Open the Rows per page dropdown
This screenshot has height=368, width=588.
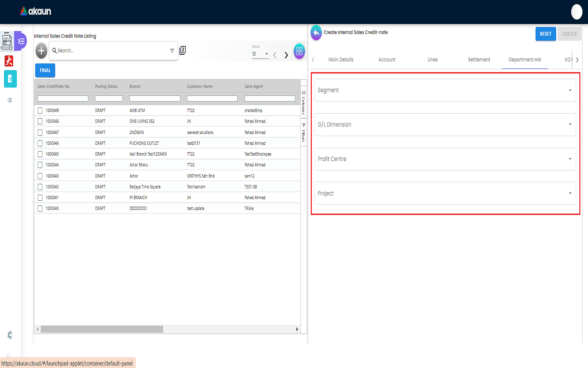(x=260, y=54)
